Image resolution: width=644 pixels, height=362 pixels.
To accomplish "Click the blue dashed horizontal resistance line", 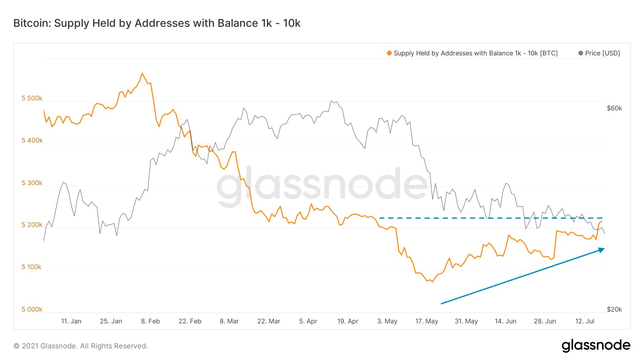I will click(491, 218).
